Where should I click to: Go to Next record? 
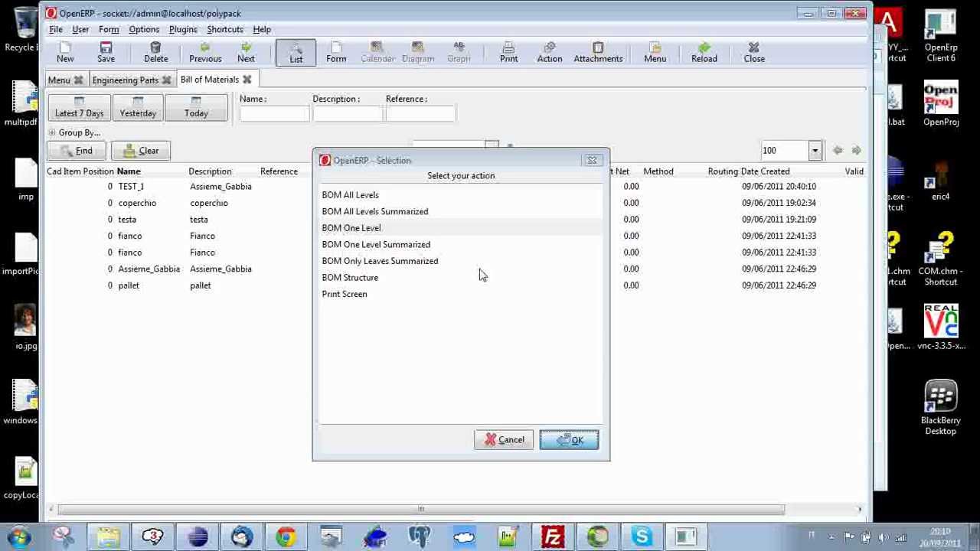pyautogui.click(x=246, y=52)
